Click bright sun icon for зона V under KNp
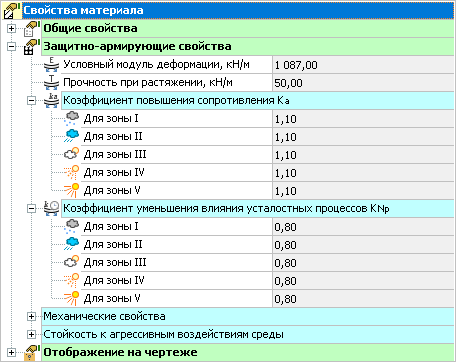 tap(72, 299)
